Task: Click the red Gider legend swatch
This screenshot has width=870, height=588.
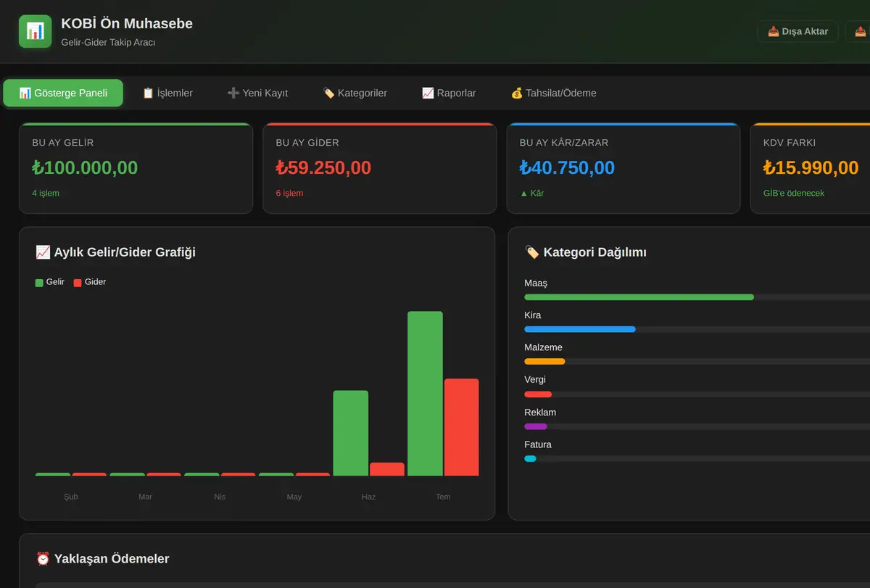Action: pos(78,283)
